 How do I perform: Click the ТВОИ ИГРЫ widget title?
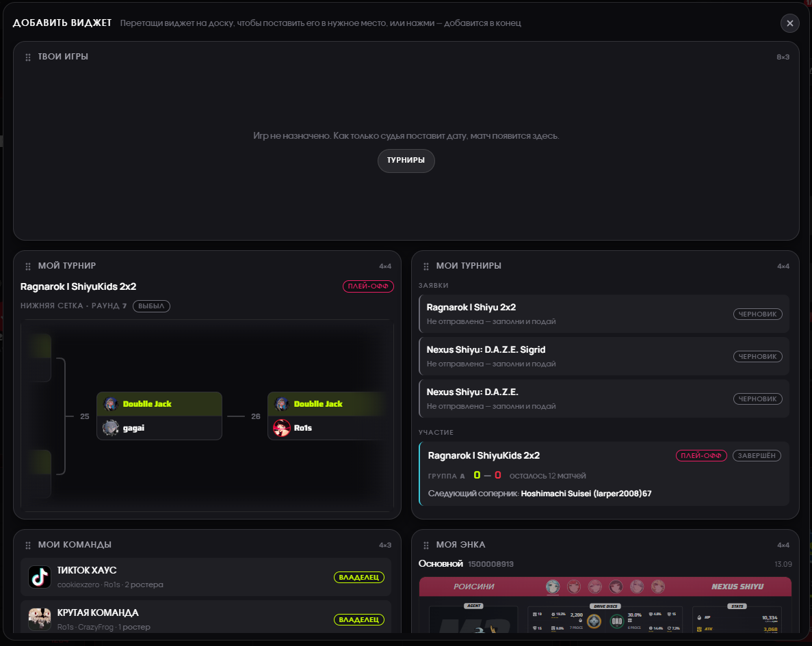pyautogui.click(x=63, y=57)
